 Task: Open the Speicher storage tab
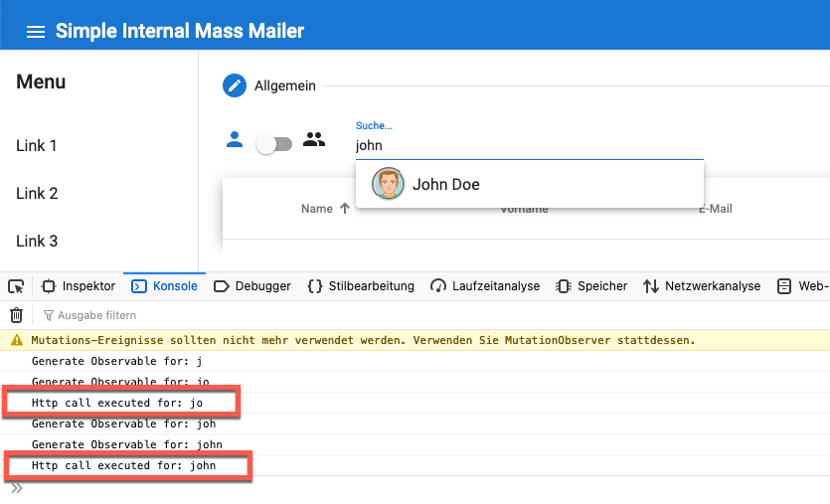tap(591, 286)
